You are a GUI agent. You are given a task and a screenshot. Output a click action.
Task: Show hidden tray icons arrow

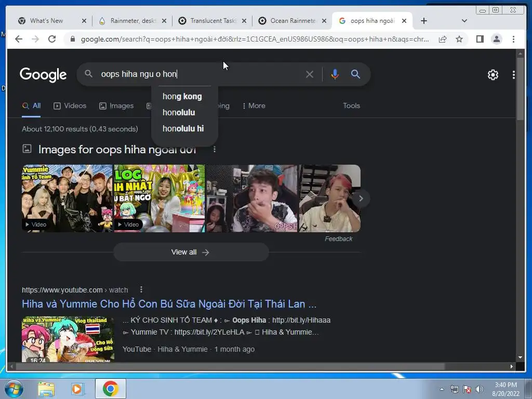(x=442, y=389)
